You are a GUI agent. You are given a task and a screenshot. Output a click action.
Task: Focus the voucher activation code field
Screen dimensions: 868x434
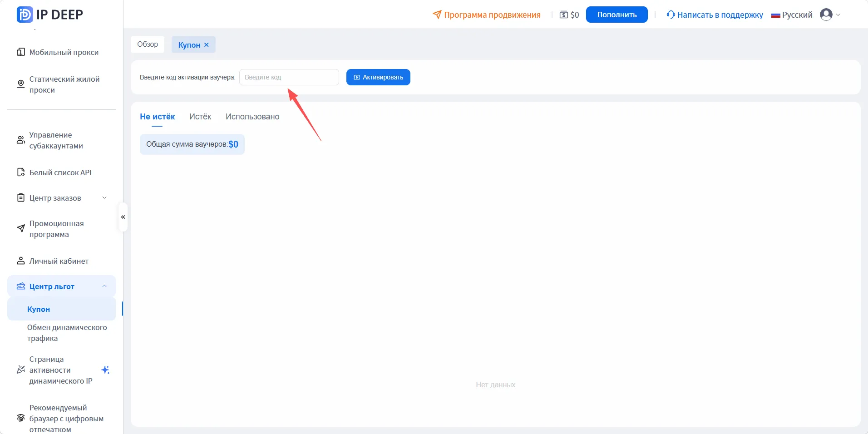click(x=289, y=77)
